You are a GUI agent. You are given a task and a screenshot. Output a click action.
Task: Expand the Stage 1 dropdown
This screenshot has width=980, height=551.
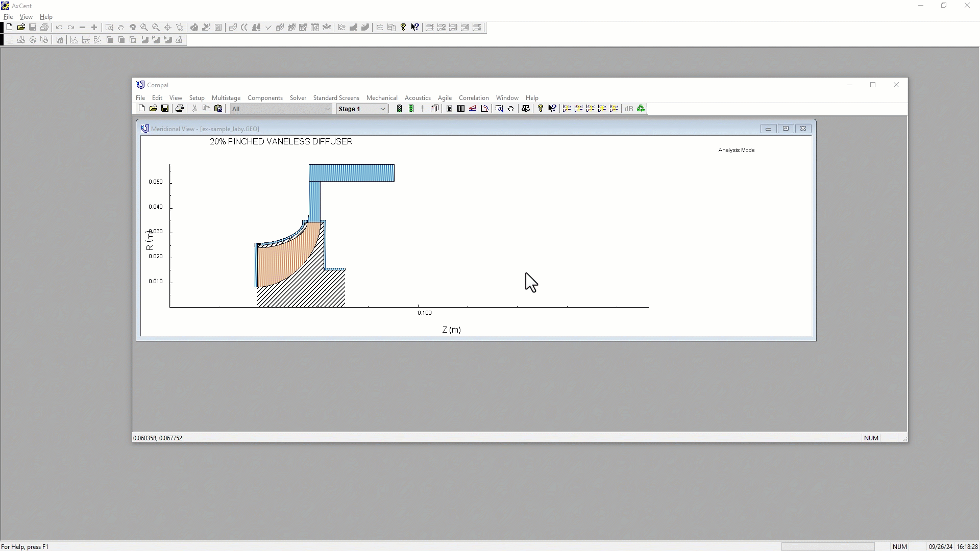click(382, 109)
